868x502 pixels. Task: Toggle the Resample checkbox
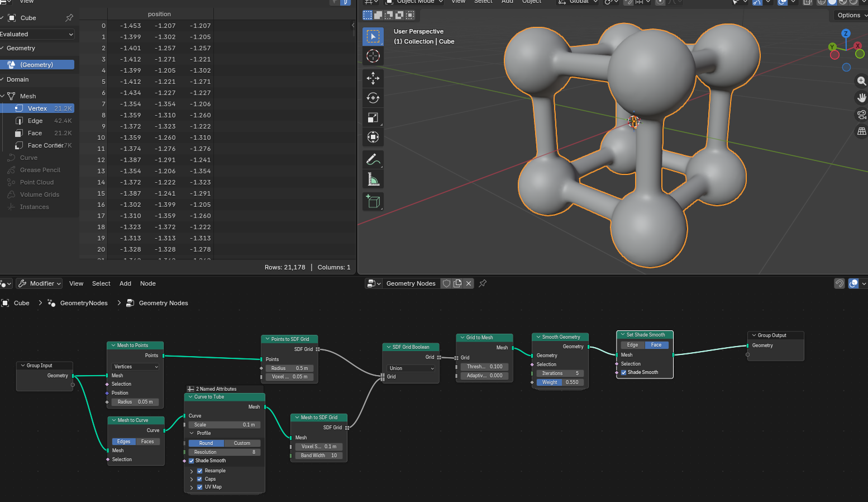click(200, 471)
